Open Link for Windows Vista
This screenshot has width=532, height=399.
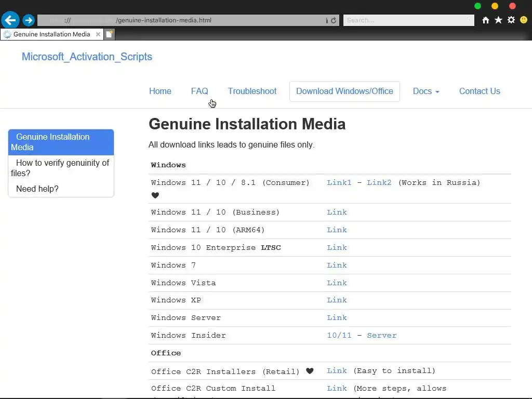pyautogui.click(x=337, y=283)
